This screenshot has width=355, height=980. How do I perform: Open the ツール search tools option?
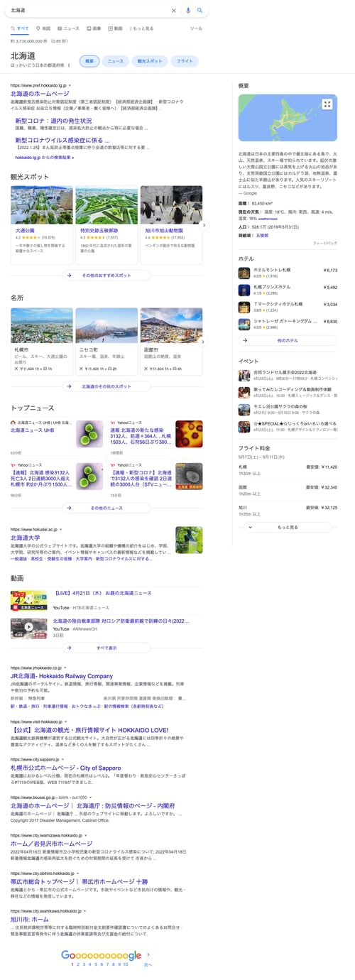pyautogui.click(x=196, y=28)
